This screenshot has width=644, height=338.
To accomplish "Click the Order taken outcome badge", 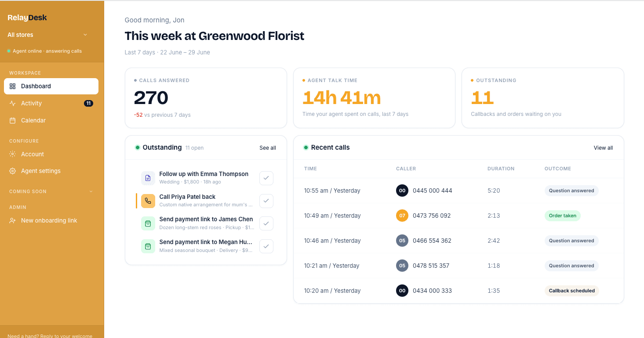I will pos(563,216).
